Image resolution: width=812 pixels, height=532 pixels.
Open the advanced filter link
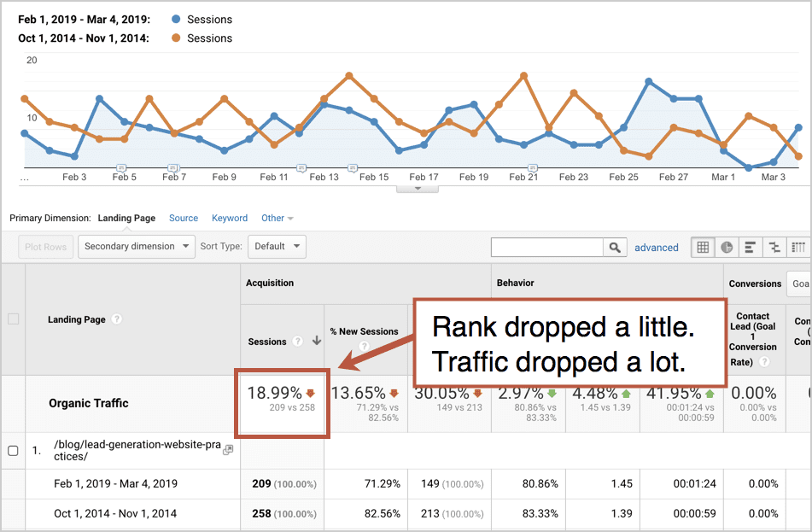[x=656, y=248]
